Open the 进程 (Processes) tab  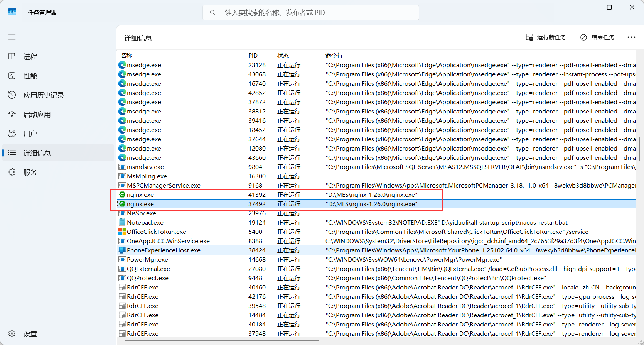tap(58, 56)
